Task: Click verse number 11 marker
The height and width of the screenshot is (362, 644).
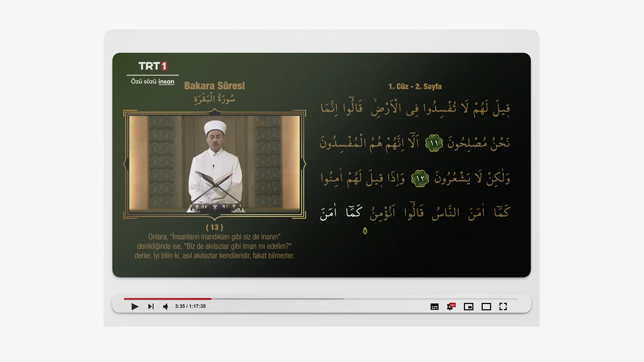Action: coord(434,143)
